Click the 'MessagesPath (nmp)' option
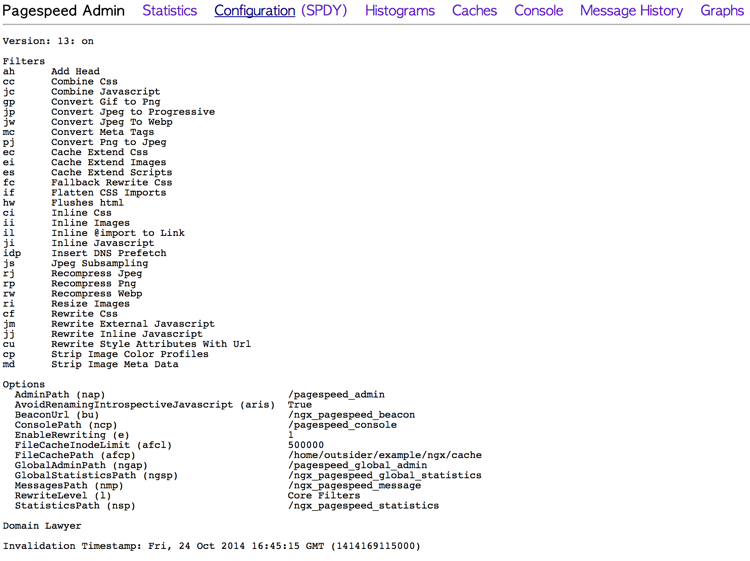 (69, 485)
